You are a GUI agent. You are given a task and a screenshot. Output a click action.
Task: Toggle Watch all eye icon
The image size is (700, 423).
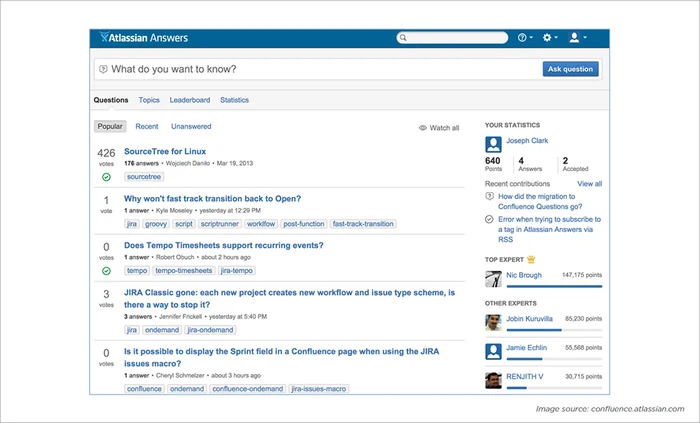coord(422,128)
